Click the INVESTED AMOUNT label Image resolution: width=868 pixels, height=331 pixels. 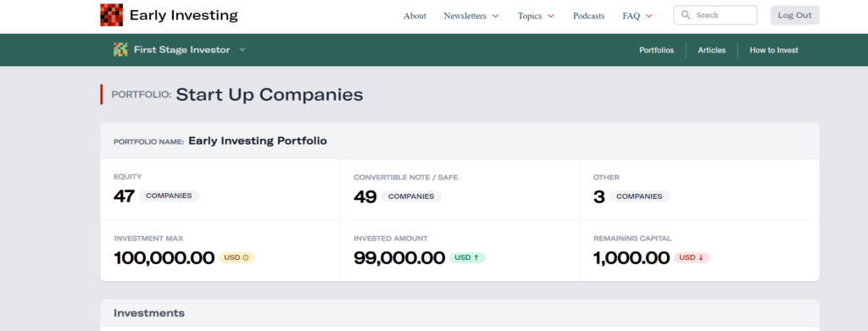coord(391,239)
